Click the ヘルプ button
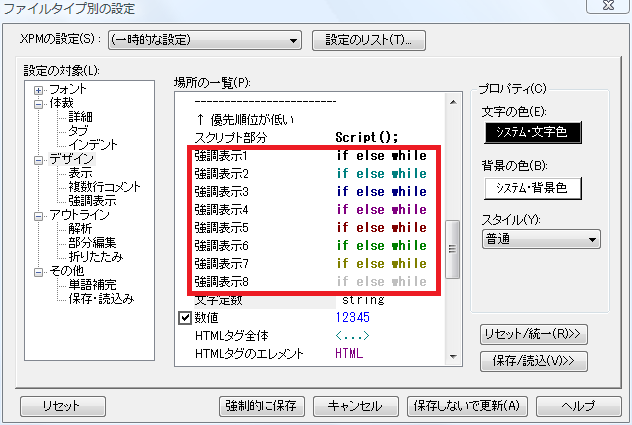Viewport: 632px width, 425px height. (579, 406)
